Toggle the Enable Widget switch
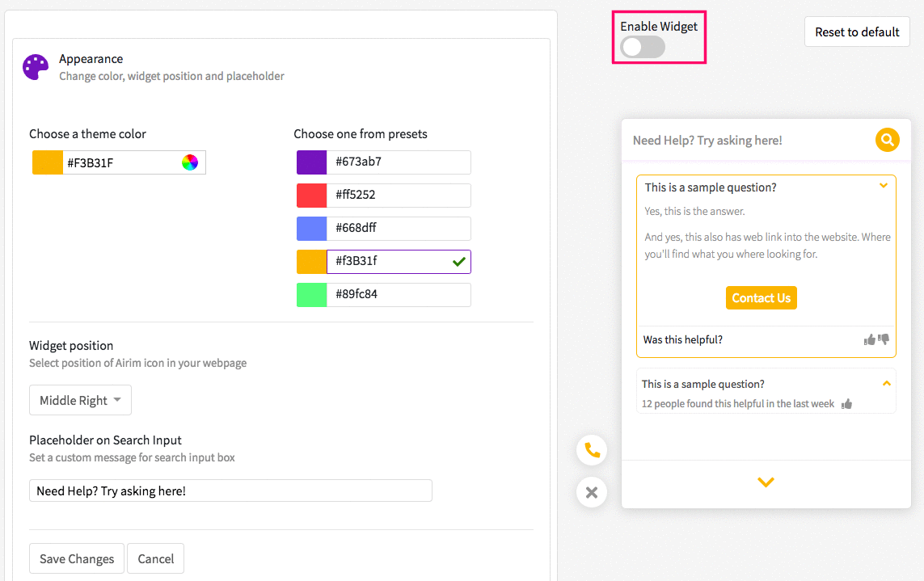The width and height of the screenshot is (924, 581). pos(643,47)
